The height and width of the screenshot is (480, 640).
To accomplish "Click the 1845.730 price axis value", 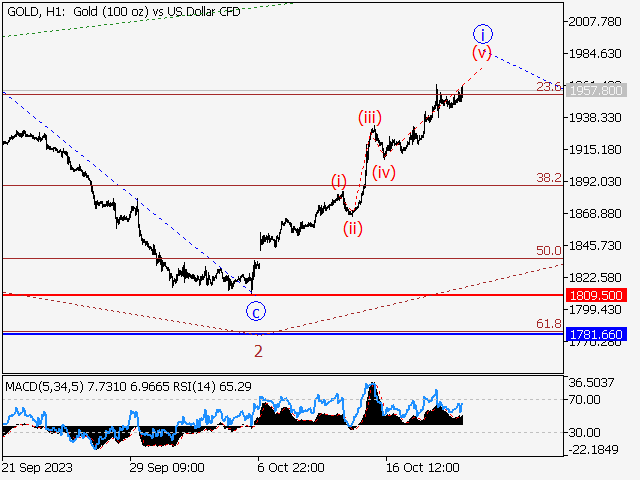I will (x=595, y=246).
